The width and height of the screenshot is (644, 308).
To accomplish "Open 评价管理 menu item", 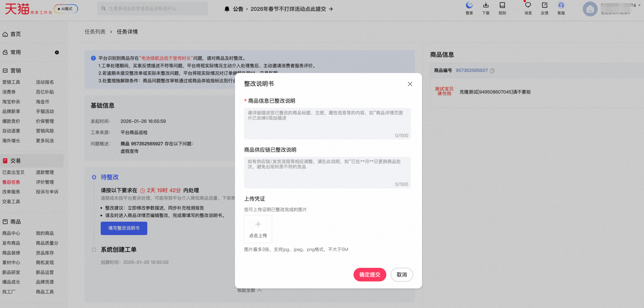I will 45,182.
